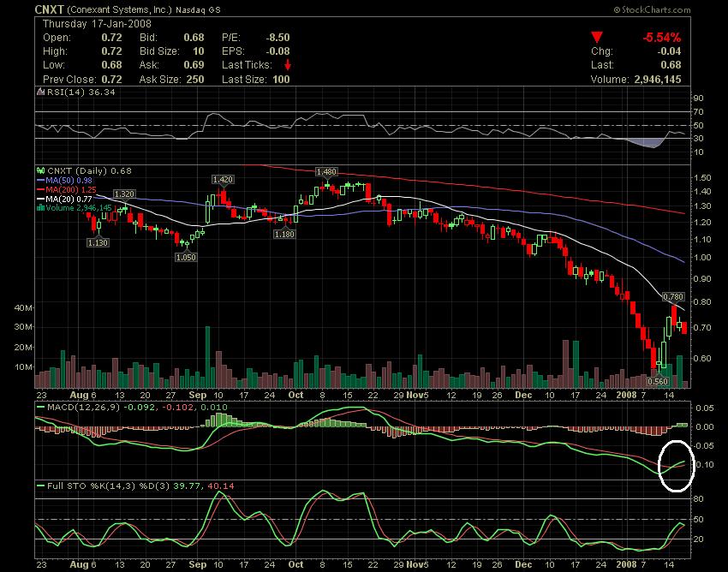Click the RSI(14) indicator icon

point(41,92)
